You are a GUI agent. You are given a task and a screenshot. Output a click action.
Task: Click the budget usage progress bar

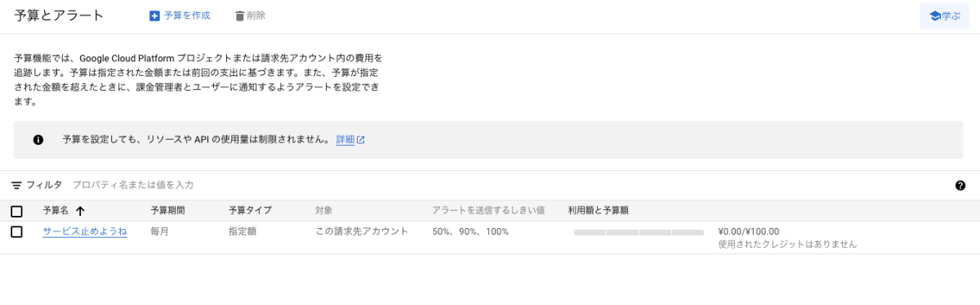(x=639, y=232)
